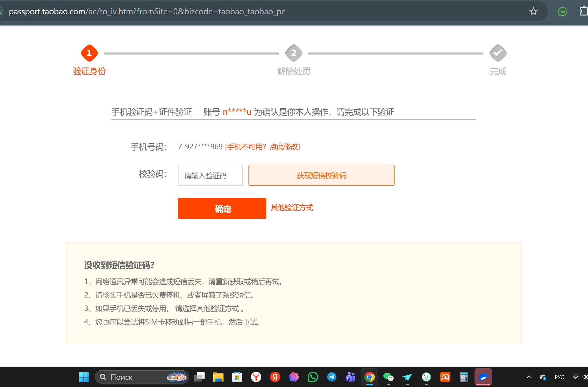
Task: Click the green WA extension icon
Action: (x=562, y=11)
